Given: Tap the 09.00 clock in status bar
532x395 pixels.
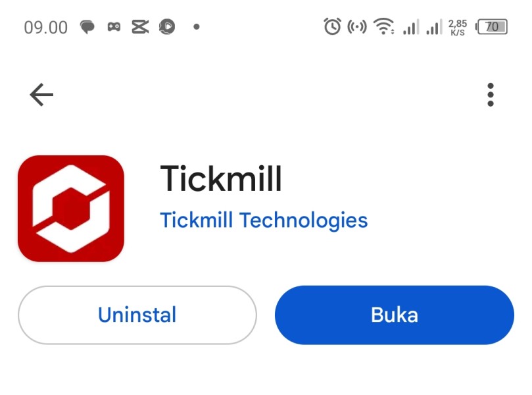Looking at the screenshot, I should pyautogui.click(x=46, y=28).
